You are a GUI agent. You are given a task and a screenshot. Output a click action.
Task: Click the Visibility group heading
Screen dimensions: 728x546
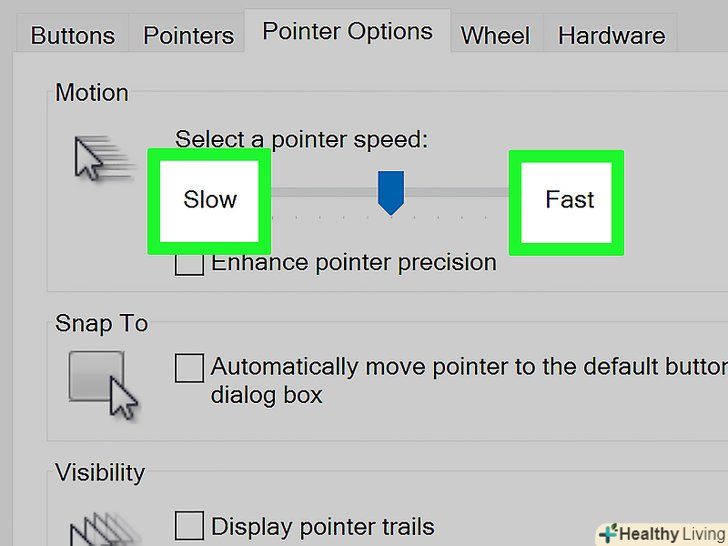click(100, 472)
